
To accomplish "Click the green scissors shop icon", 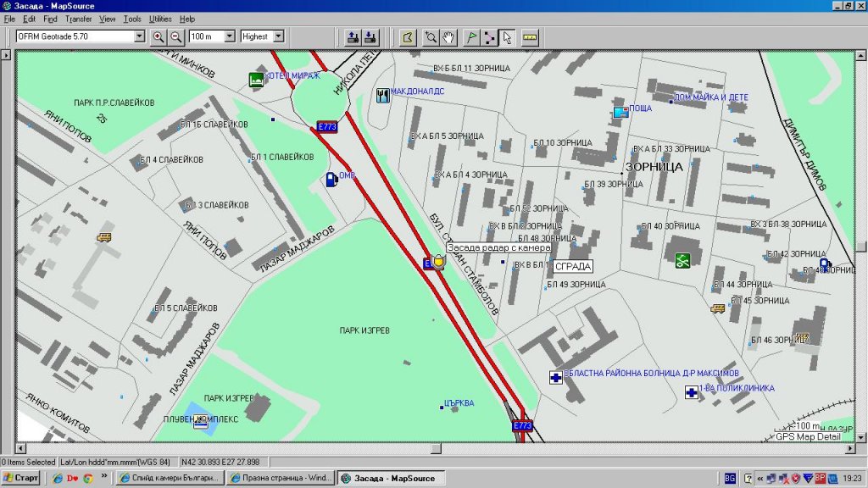I will click(x=682, y=260).
